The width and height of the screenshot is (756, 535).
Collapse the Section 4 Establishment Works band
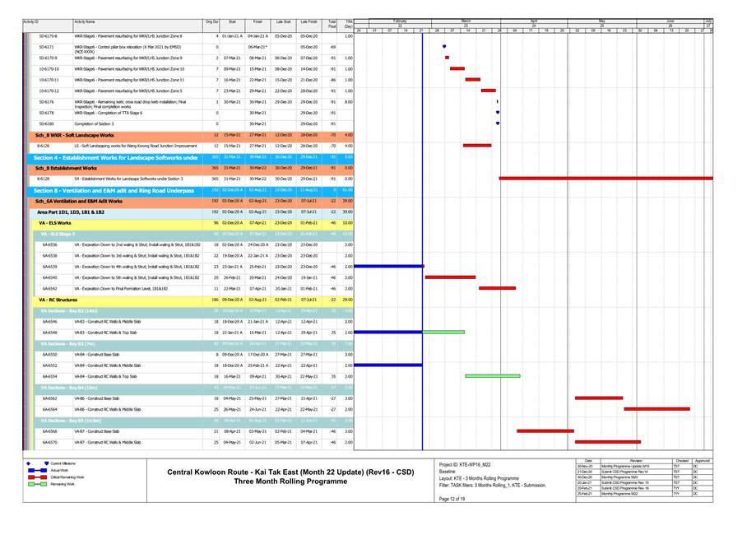pyautogui.click(x=115, y=156)
